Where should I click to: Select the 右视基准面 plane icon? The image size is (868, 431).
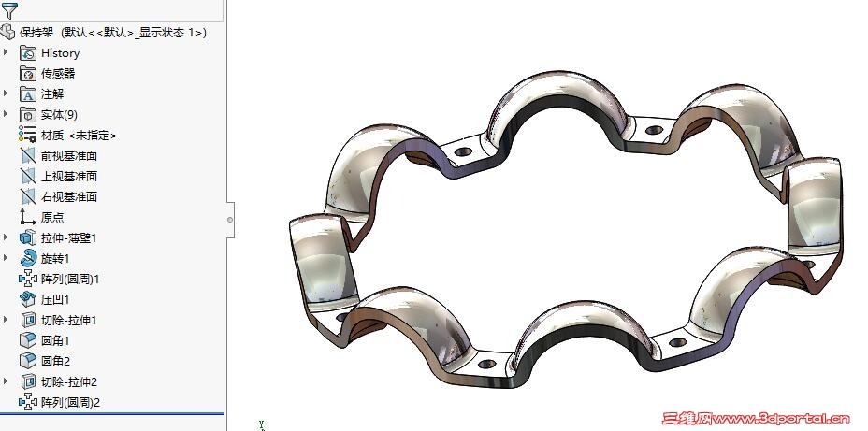tap(28, 196)
